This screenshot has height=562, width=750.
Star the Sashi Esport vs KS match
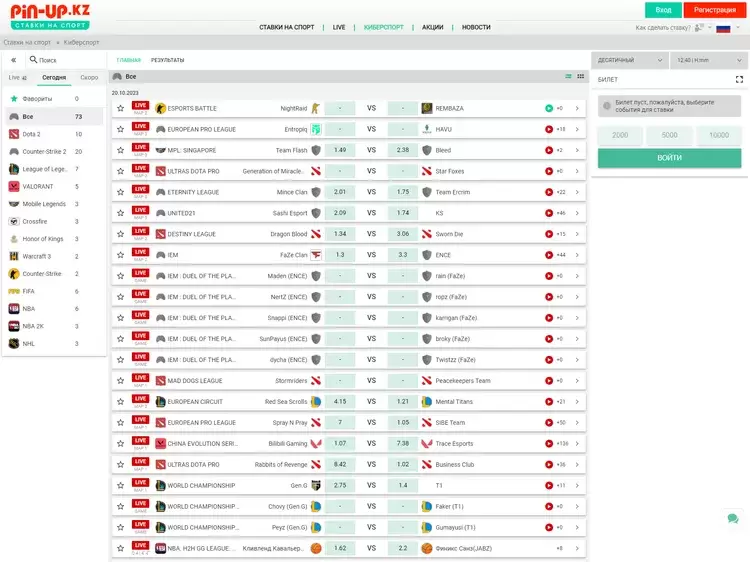[121, 213]
